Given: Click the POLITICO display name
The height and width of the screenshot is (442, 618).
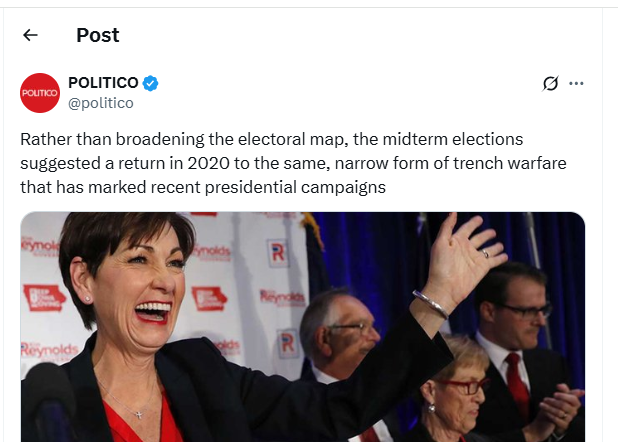Looking at the screenshot, I should tap(103, 83).
